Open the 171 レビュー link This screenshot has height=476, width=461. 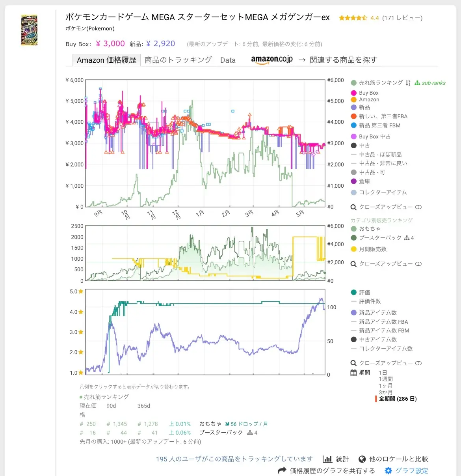(402, 18)
